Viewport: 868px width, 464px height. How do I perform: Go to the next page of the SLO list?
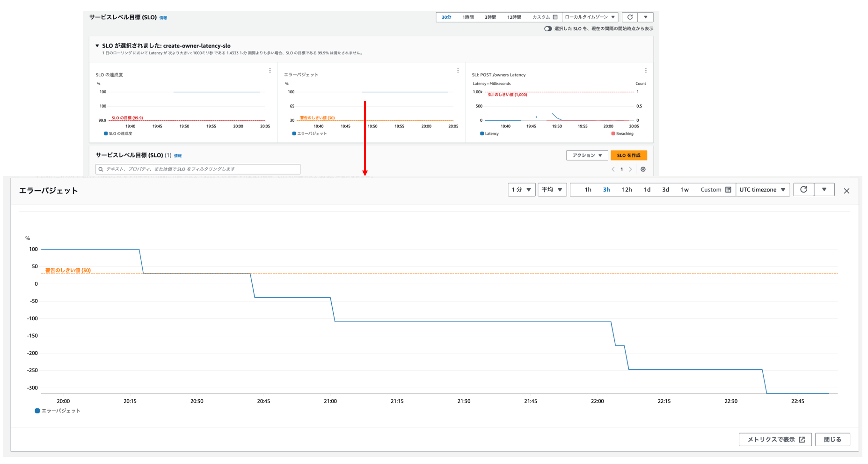point(630,169)
